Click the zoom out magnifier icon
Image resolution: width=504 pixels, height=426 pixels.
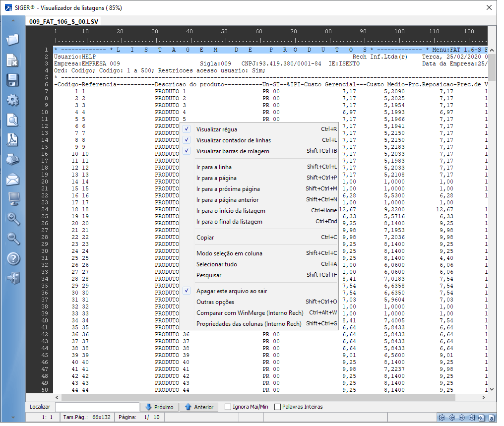(12, 239)
